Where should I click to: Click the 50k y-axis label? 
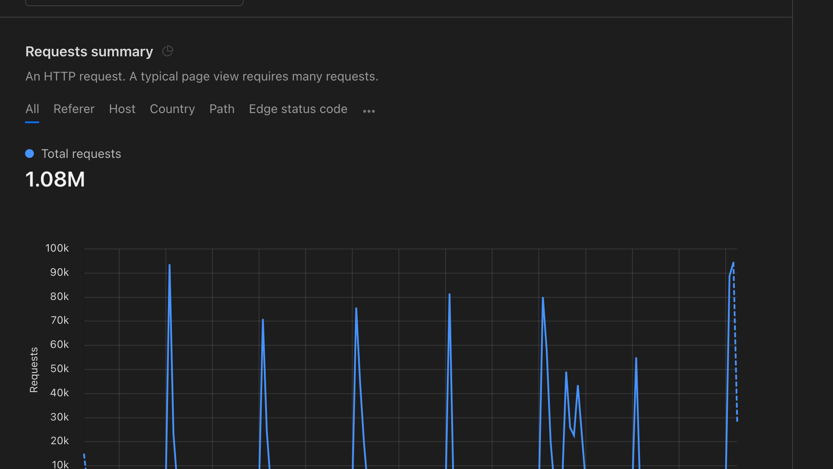pyautogui.click(x=60, y=369)
